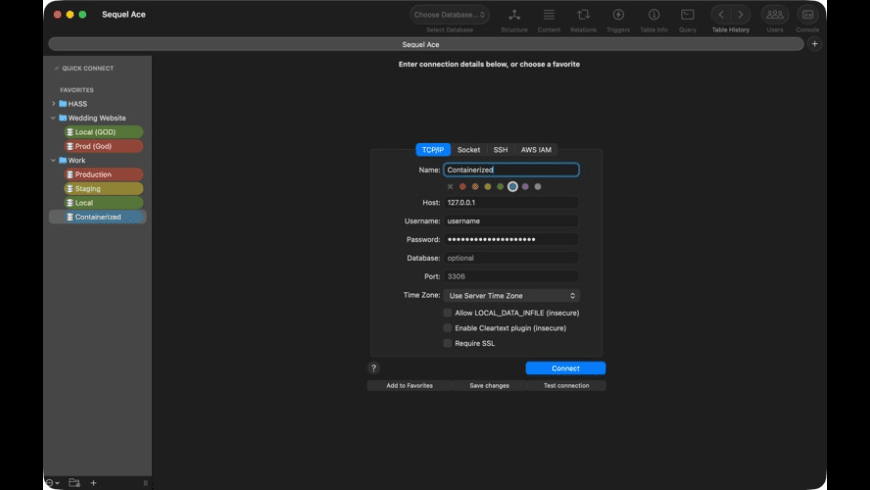Collapse the Wedding Website folder chevron
870x490 pixels.
pos(54,118)
